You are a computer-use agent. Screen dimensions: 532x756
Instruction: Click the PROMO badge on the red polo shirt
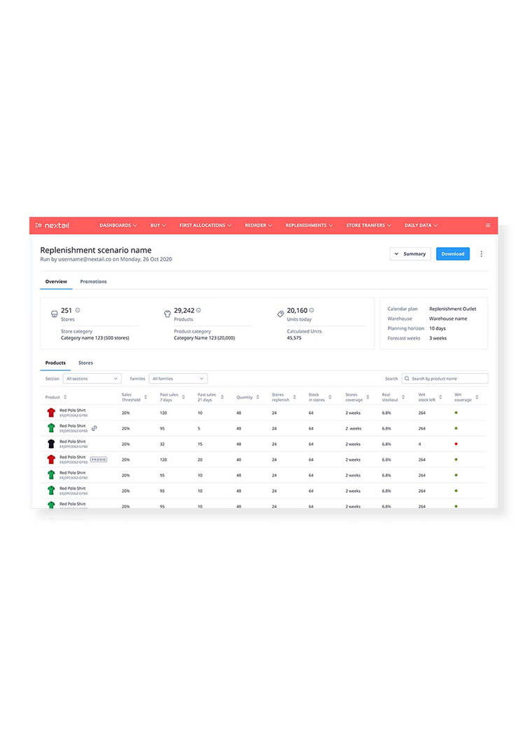pos(99,460)
